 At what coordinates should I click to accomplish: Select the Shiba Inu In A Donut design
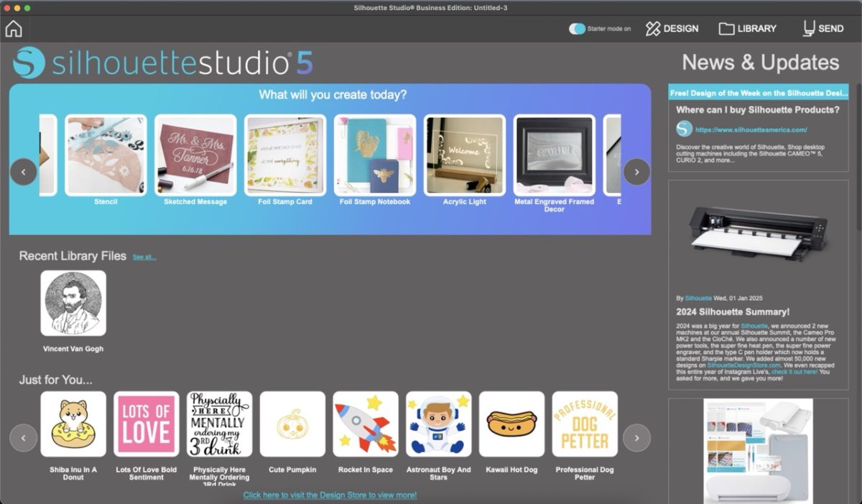pos(73,424)
